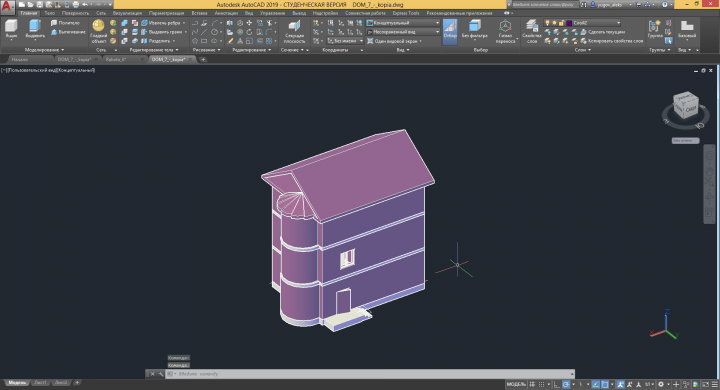Switch to the Лист2 layout tab
Screen dimensions: 720x390
pos(61,383)
